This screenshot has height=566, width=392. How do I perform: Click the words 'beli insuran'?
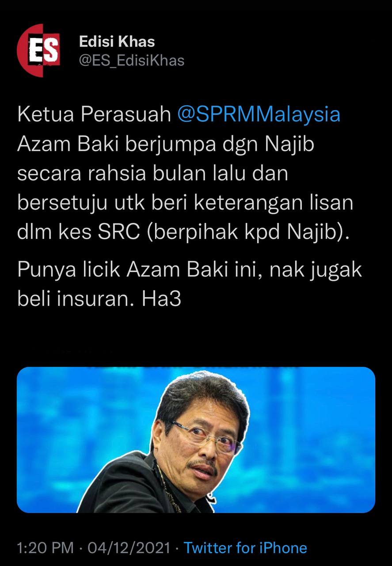(x=76, y=299)
